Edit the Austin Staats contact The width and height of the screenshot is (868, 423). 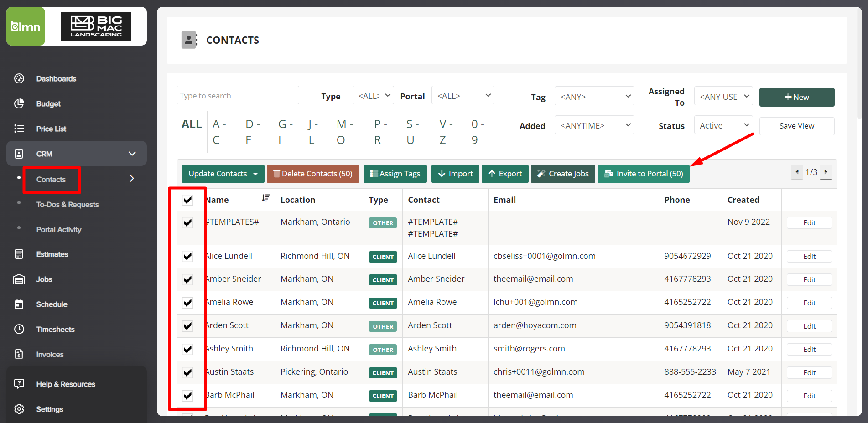(x=809, y=372)
